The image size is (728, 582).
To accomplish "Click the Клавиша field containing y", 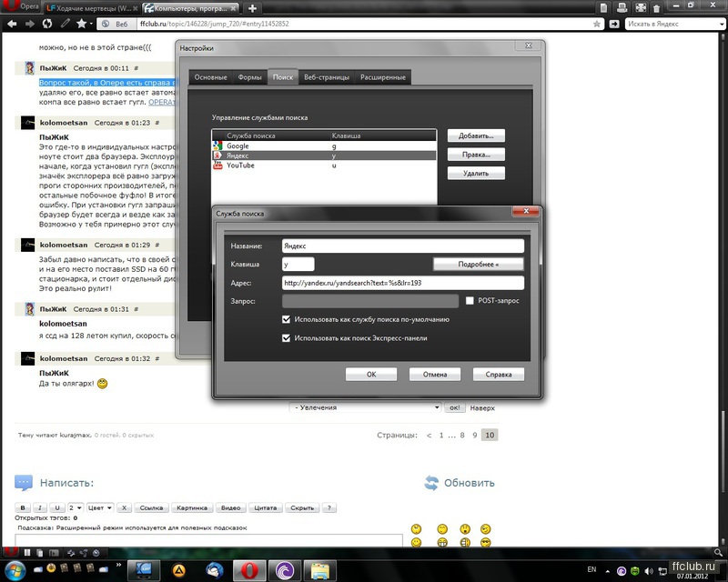I will click(x=298, y=264).
